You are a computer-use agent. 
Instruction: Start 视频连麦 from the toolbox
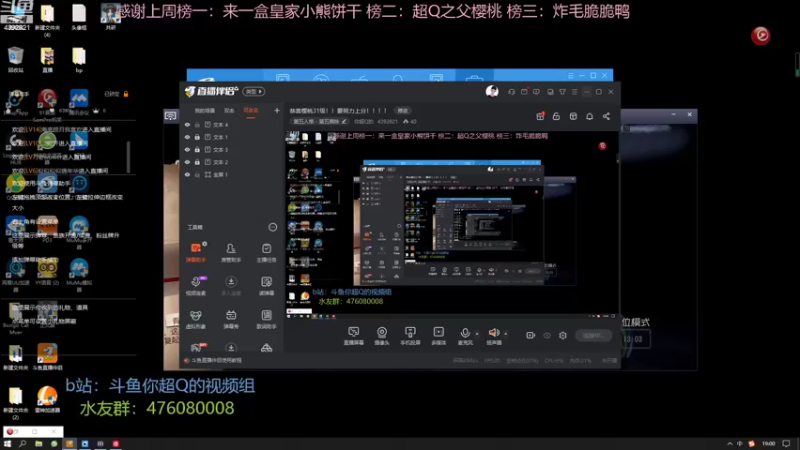195,285
